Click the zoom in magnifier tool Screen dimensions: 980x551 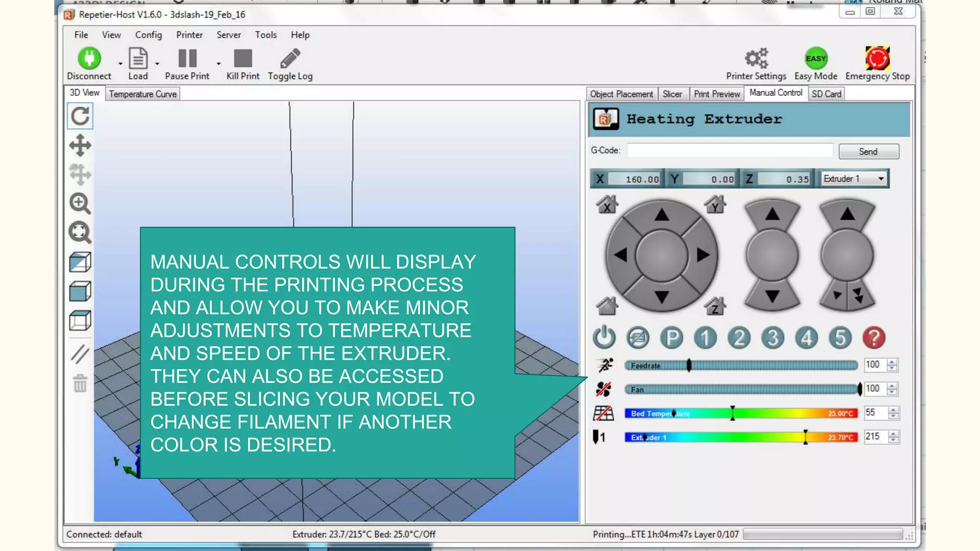[80, 204]
